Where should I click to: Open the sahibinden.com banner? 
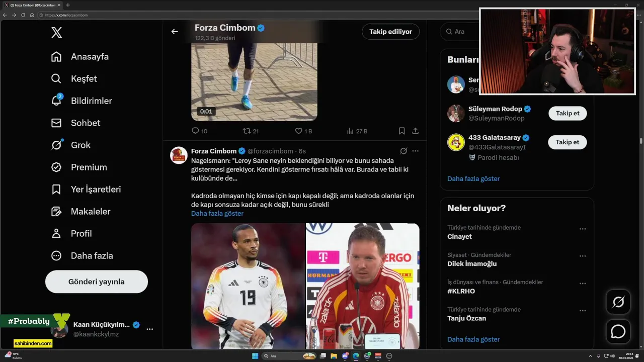33,343
